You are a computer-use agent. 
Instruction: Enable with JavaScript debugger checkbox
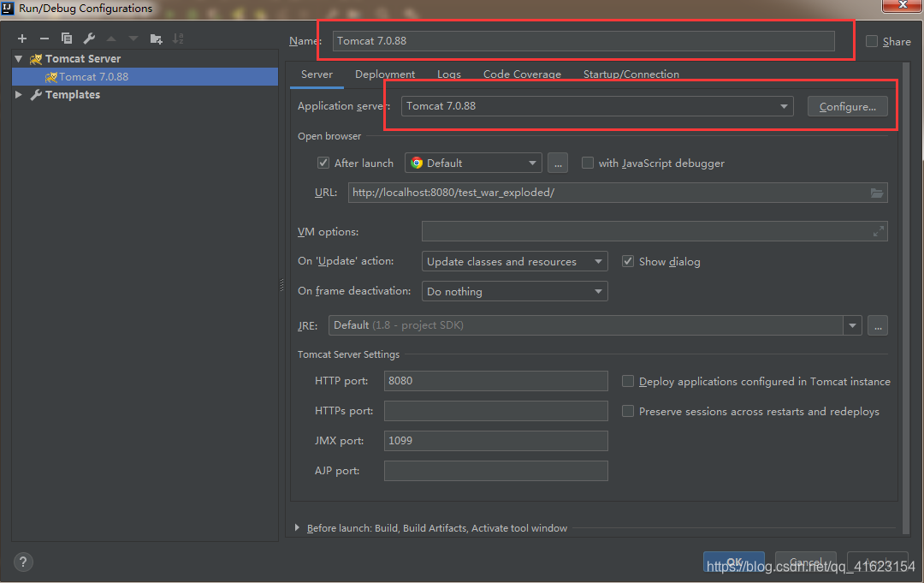coord(588,164)
